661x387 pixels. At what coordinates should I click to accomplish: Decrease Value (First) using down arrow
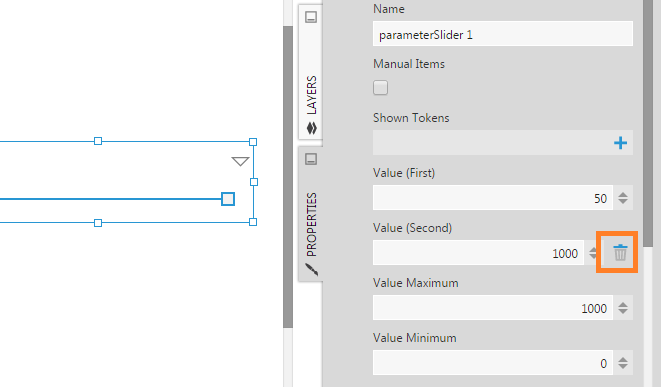pyautogui.click(x=623, y=202)
